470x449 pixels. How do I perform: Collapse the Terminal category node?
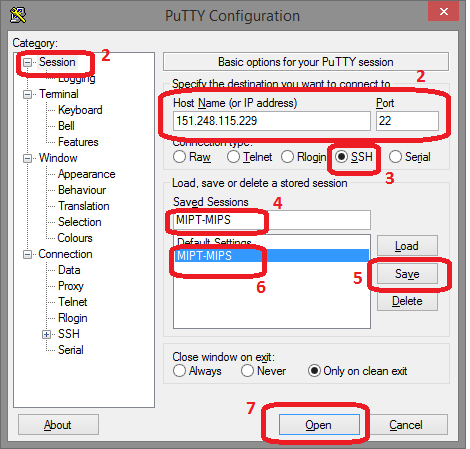[x=27, y=94]
